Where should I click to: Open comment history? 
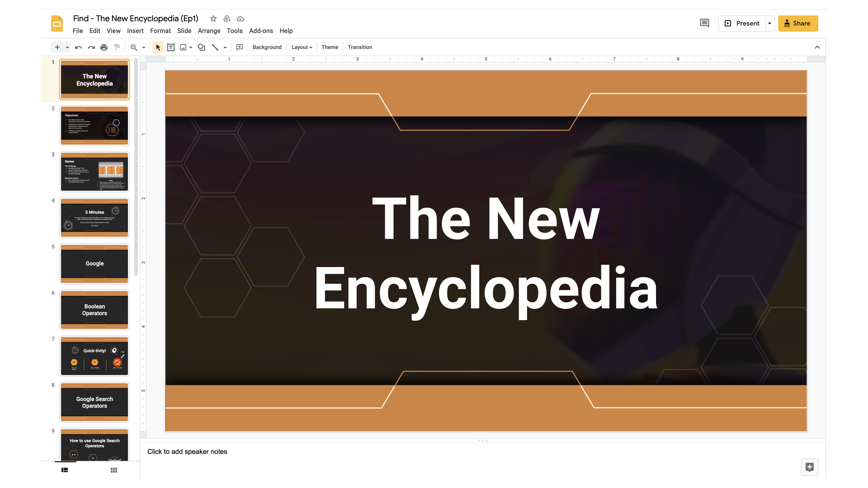[704, 23]
